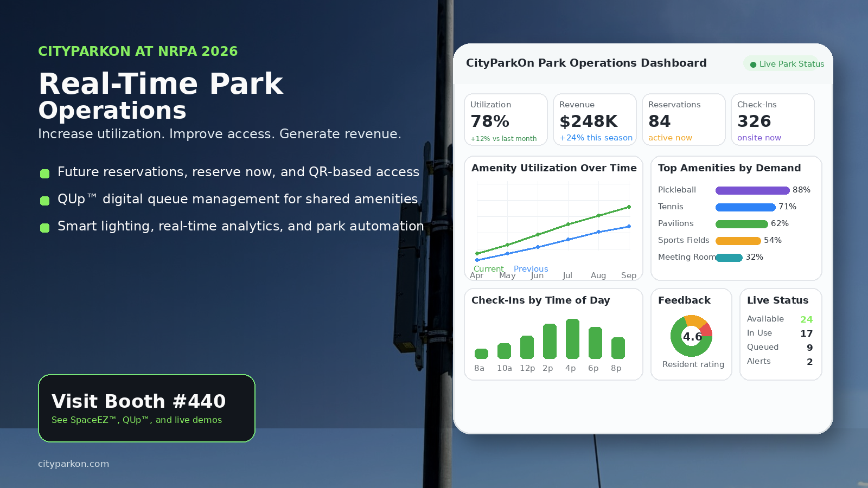Click the Aug axis label

pyautogui.click(x=598, y=275)
